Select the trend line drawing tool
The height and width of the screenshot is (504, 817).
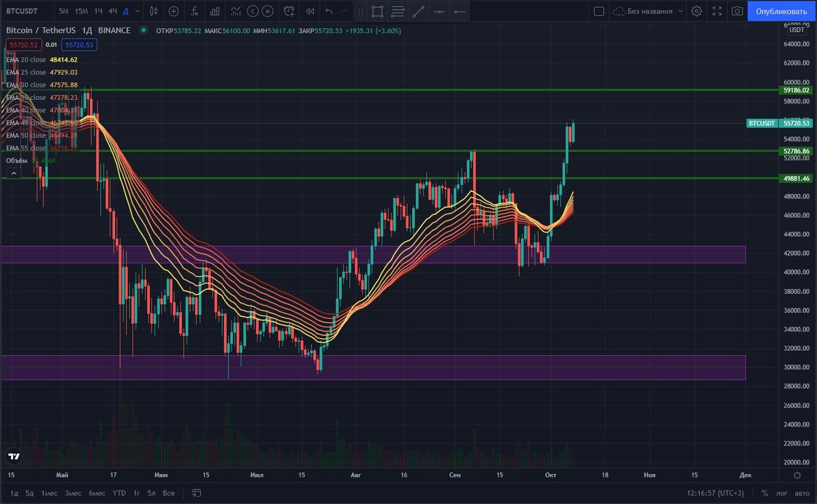click(x=418, y=11)
